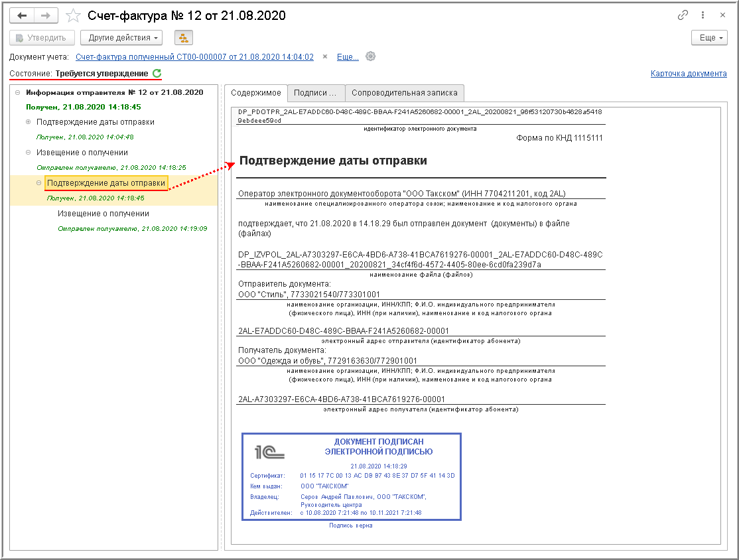Image resolution: width=739 pixels, height=560 pixels.
Task: Copy link using the chain icon
Action: tap(683, 15)
